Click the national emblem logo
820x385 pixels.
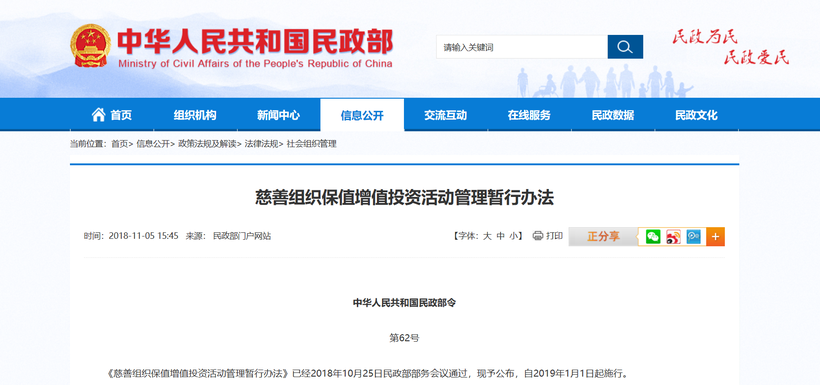pos(91,45)
